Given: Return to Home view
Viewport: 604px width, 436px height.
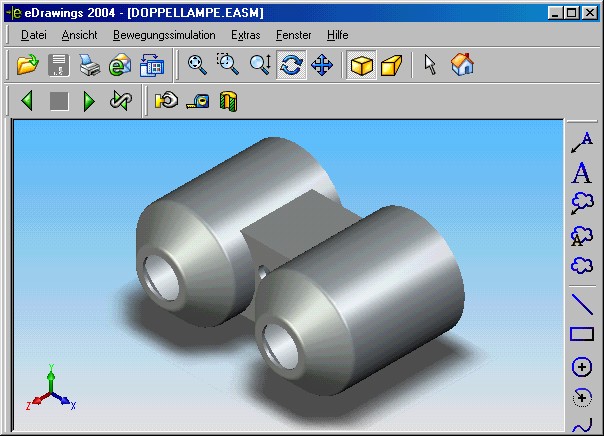Looking at the screenshot, I should (462, 64).
